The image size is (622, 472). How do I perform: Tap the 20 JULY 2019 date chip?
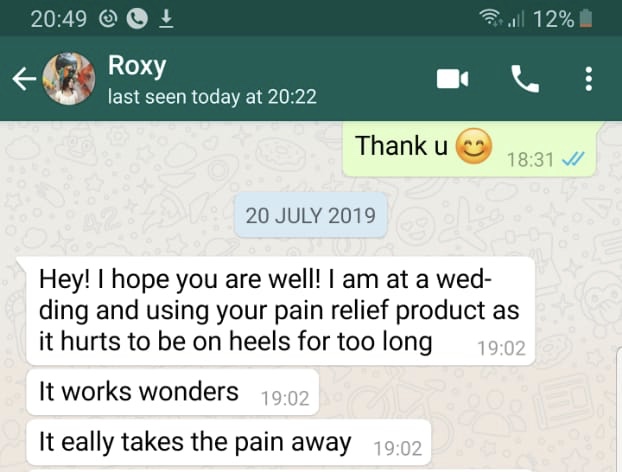[x=311, y=216]
